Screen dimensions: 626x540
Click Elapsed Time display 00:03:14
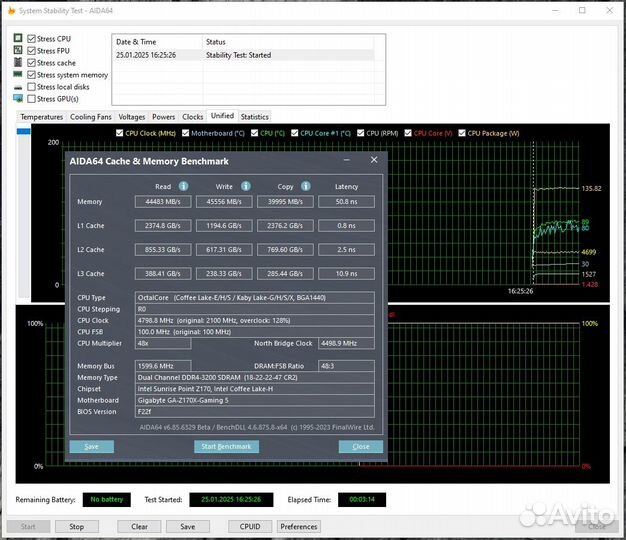[x=362, y=499]
